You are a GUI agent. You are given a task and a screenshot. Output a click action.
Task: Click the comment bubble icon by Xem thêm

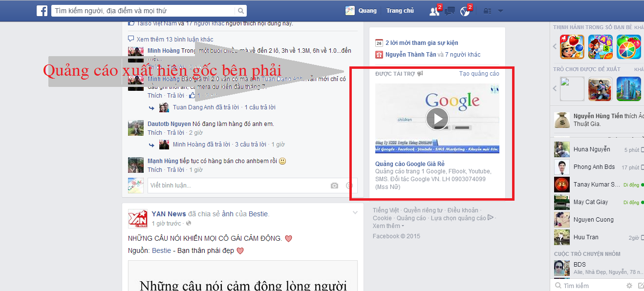click(131, 39)
